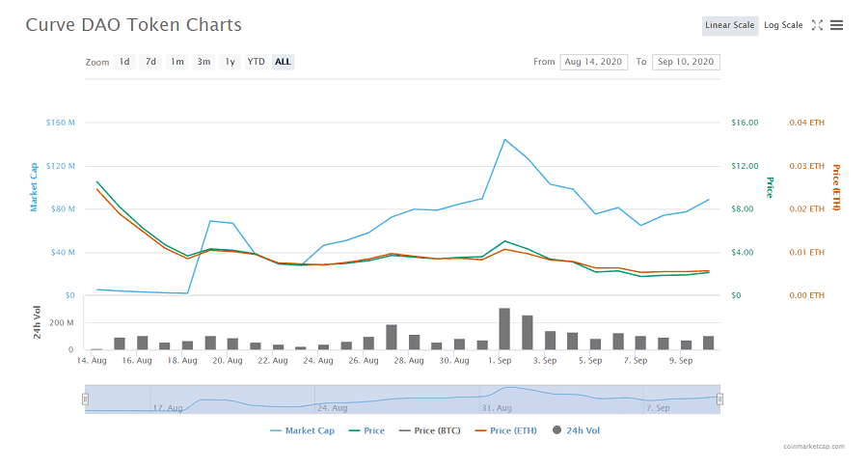This screenshot has height=468, width=868.
Task: Click the 1. Sep date label
Action: point(500,361)
